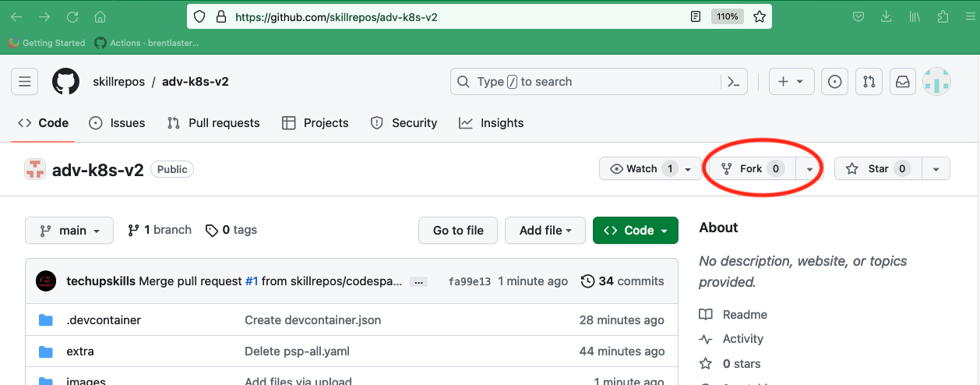Open the 0 stars link in About

tap(730, 364)
